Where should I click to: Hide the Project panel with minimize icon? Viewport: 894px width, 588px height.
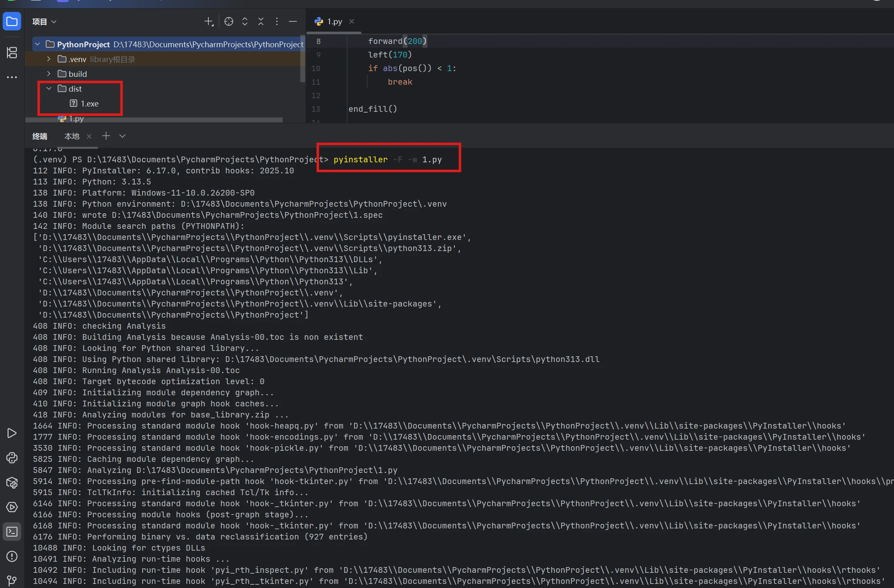pyautogui.click(x=293, y=21)
